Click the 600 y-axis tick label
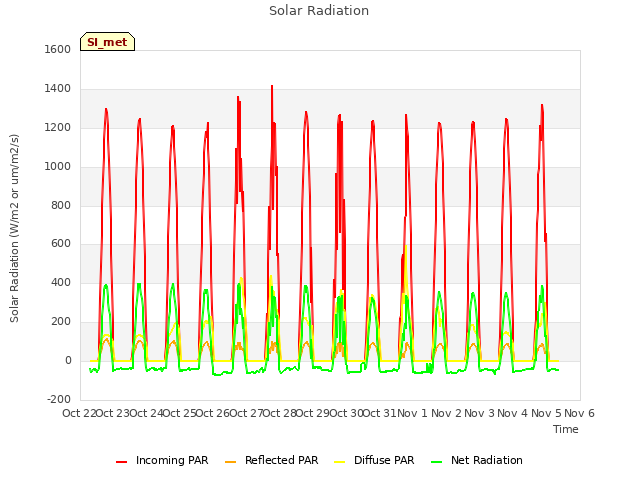This screenshot has height=480, width=640. pyautogui.click(x=61, y=244)
